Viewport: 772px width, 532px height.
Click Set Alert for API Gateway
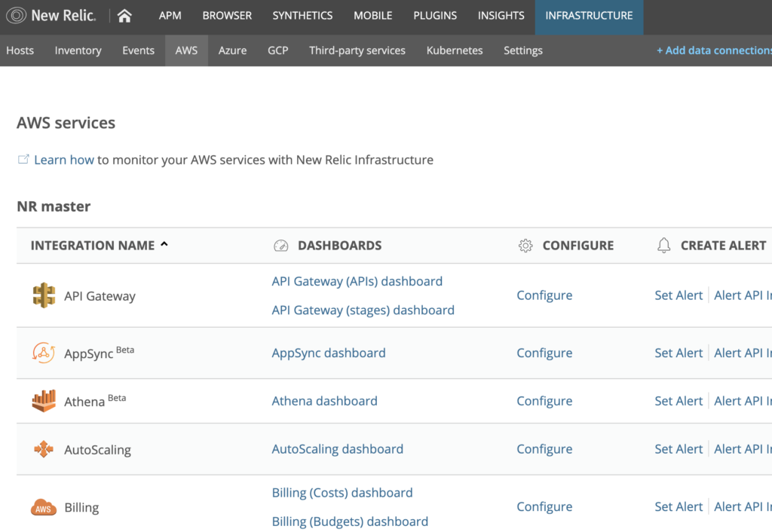click(679, 295)
